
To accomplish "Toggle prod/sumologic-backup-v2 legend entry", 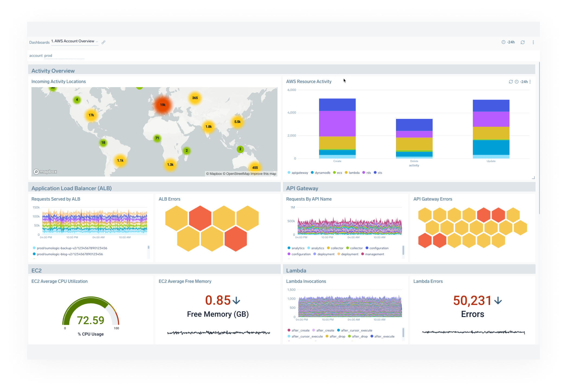I will point(70,248).
